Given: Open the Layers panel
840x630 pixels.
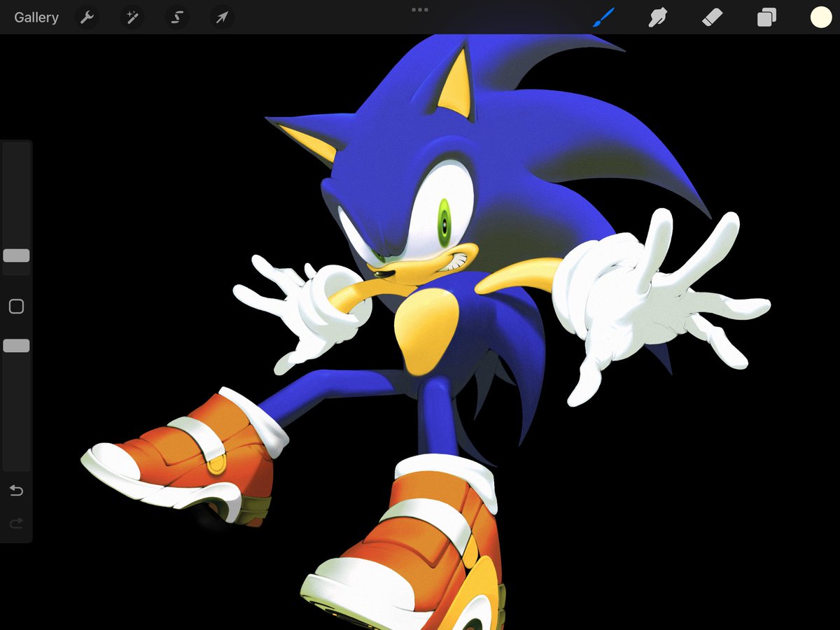Looking at the screenshot, I should pyautogui.click(x=766, y=17).
